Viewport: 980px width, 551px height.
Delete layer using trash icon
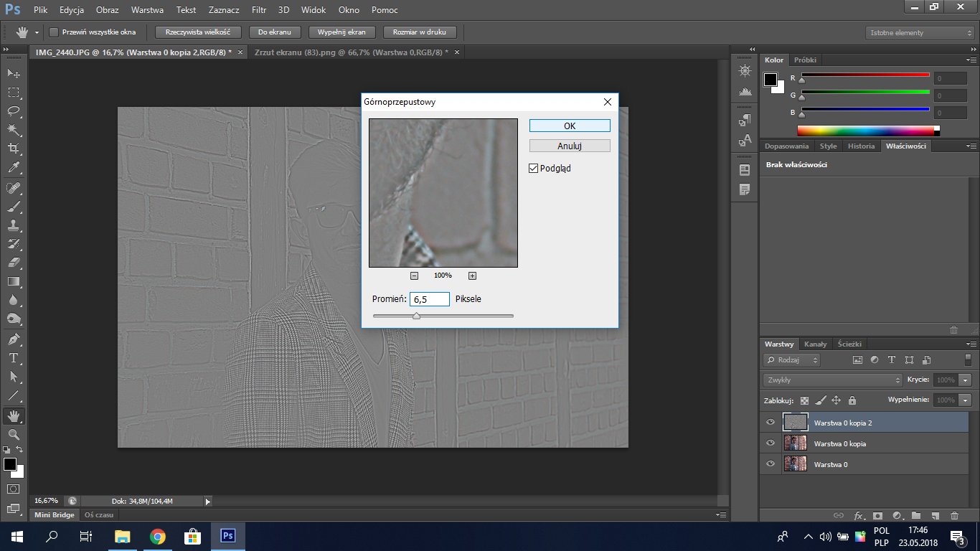[954, 515]
